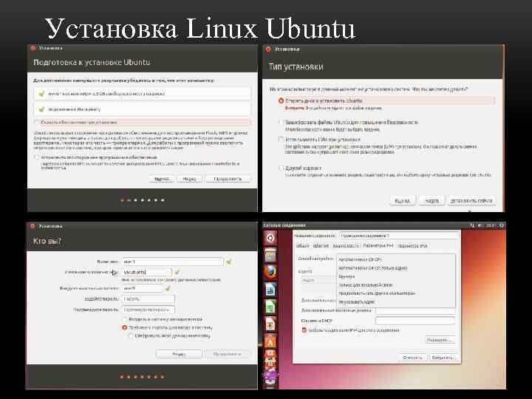Image resolution: width=532 pixels, height=399 pixels.
Task: Select the log in automatically radio option
Action: 125,319
